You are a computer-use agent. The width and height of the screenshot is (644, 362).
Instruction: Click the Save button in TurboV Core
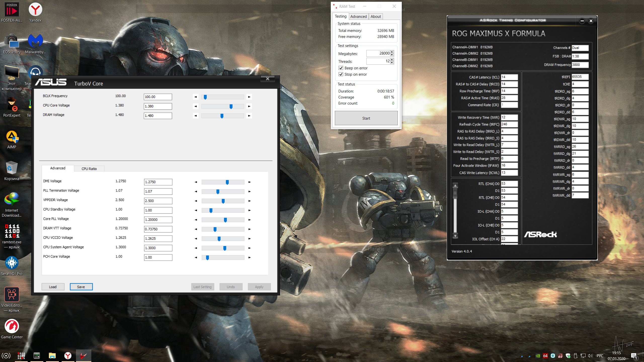click(x=81, y=287)
